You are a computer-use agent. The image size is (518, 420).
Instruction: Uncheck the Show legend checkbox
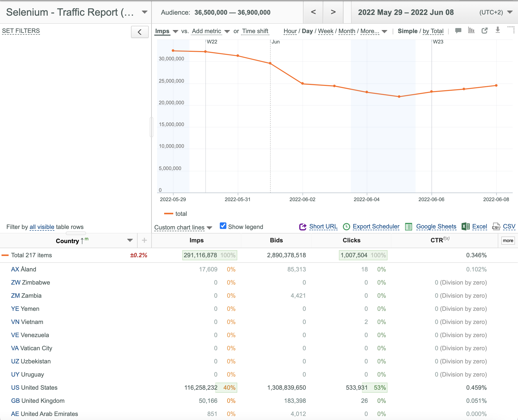pyautogui.click(x=223, y=226)
